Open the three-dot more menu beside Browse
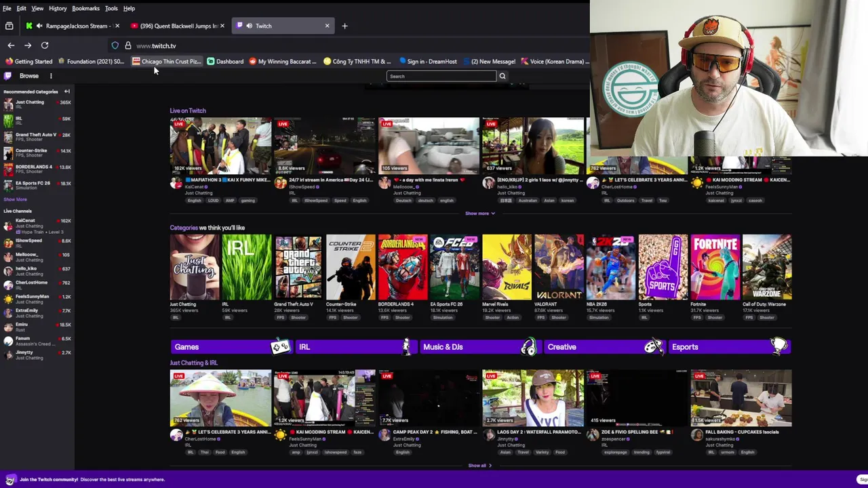The width and height of the screenshot is (868, 488). click(51, 76)
